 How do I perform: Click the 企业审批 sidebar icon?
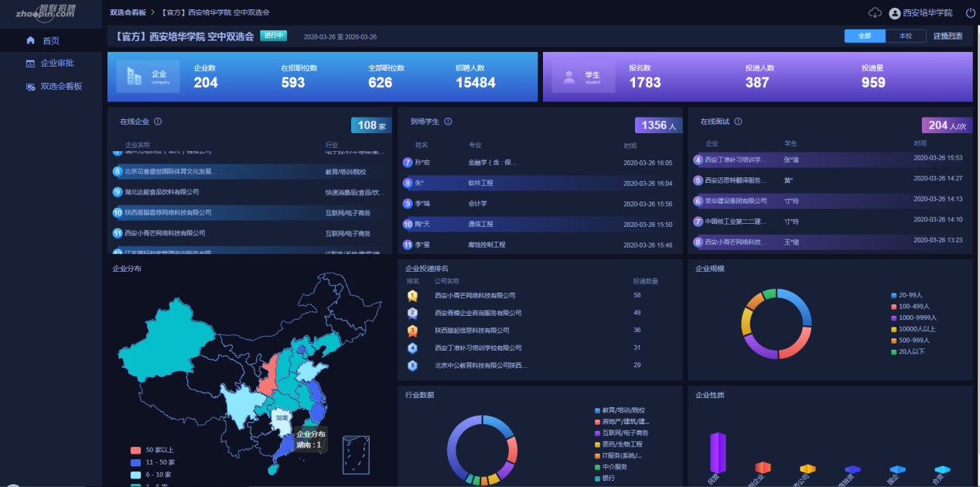pos(31,63)
